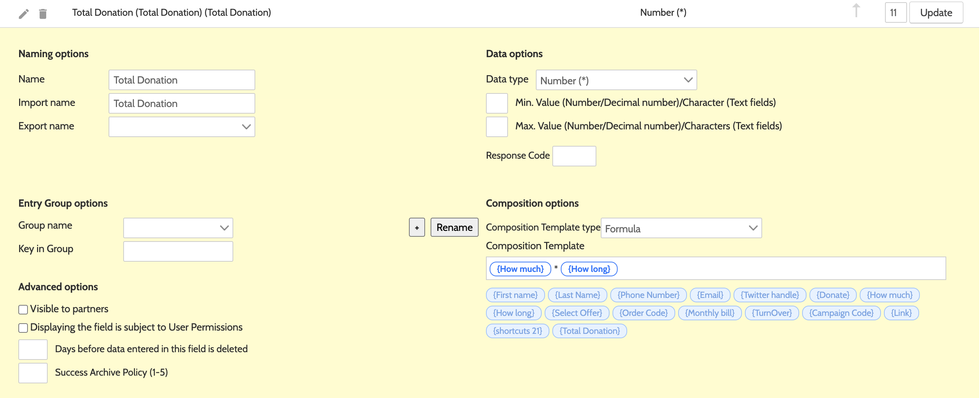Viewport: 980px width, 398px height.
Task: Insert the {Total Donation} field tag
Action: click(x=589, y=331)
